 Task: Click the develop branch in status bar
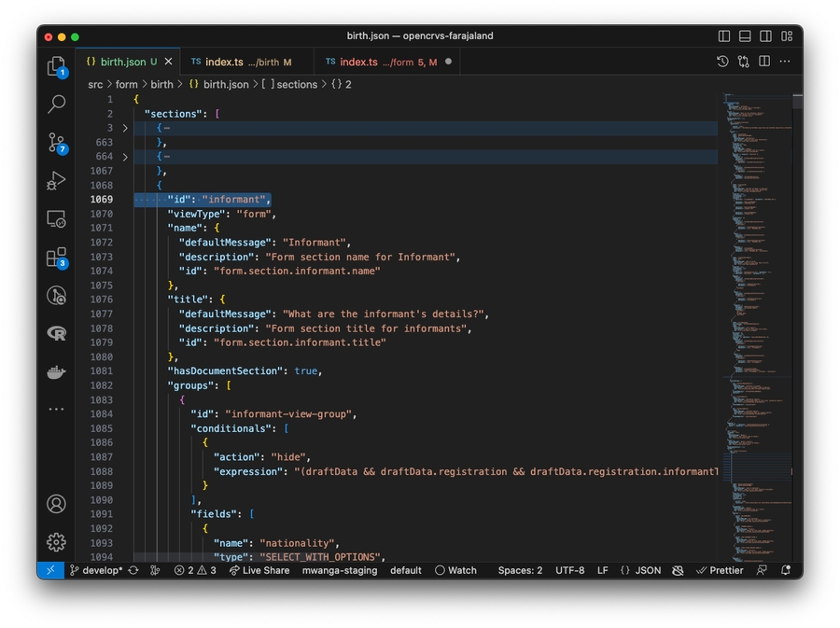pyautogui.click(x=101, y=570)
